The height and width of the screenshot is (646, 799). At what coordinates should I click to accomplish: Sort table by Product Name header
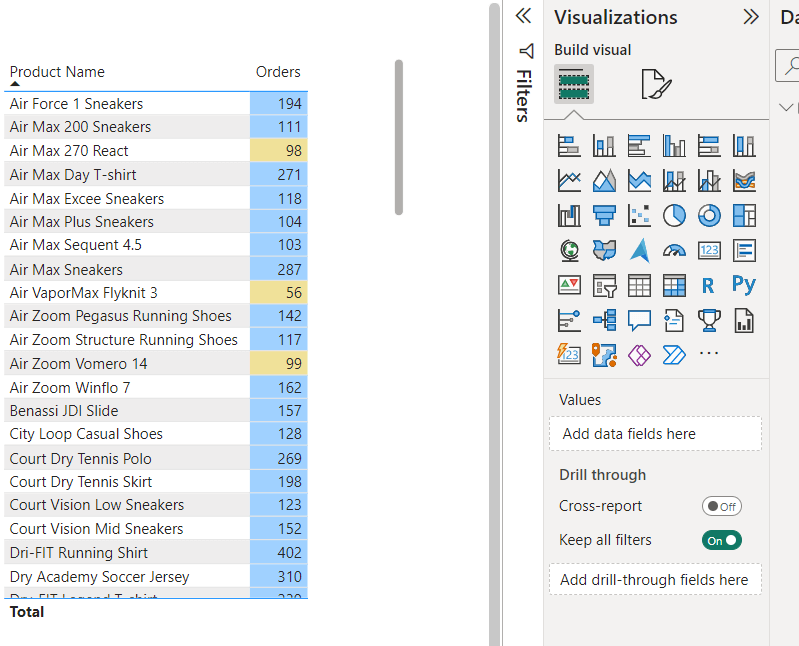pyautogui.click(x=57, y=72)
